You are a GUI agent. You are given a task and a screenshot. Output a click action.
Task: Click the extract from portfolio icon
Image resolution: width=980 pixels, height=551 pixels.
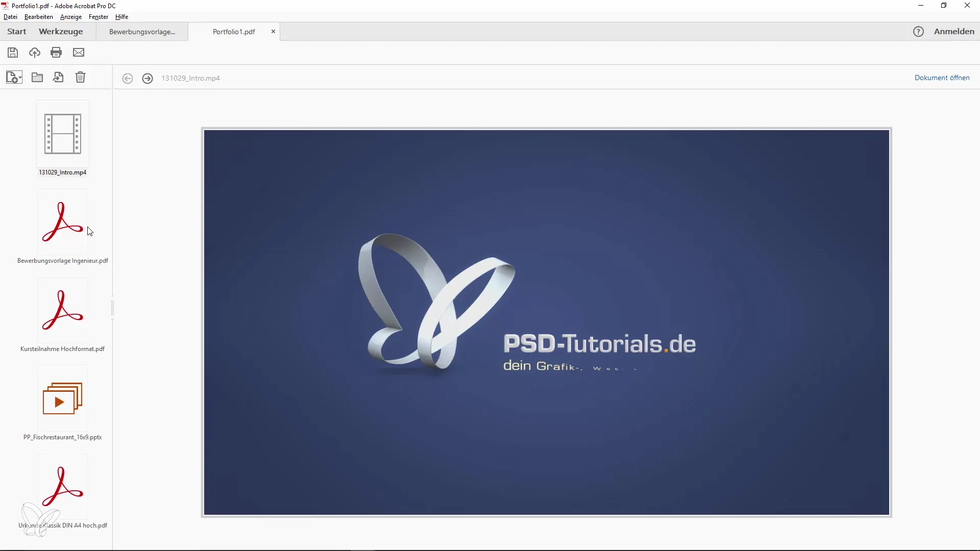coord(59,78)
